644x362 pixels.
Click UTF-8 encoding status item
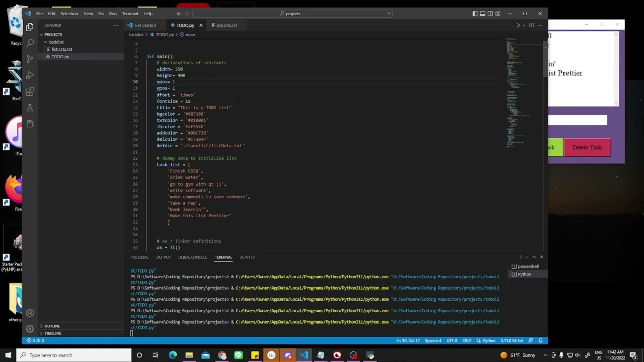pyautogui.click(x=451, y=341)
